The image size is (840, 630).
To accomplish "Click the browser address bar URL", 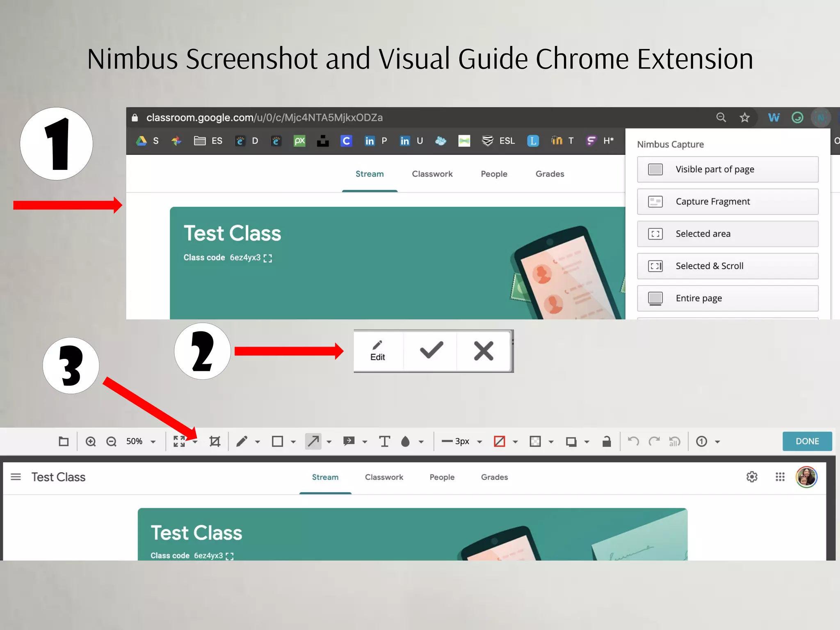I will pos(265,118).
